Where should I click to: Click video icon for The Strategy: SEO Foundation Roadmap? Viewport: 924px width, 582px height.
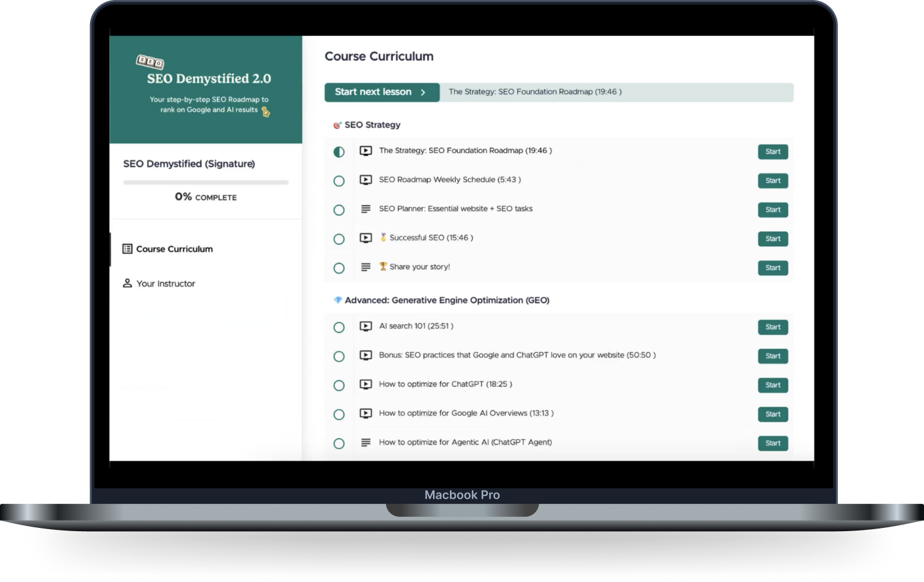[366, 151]
